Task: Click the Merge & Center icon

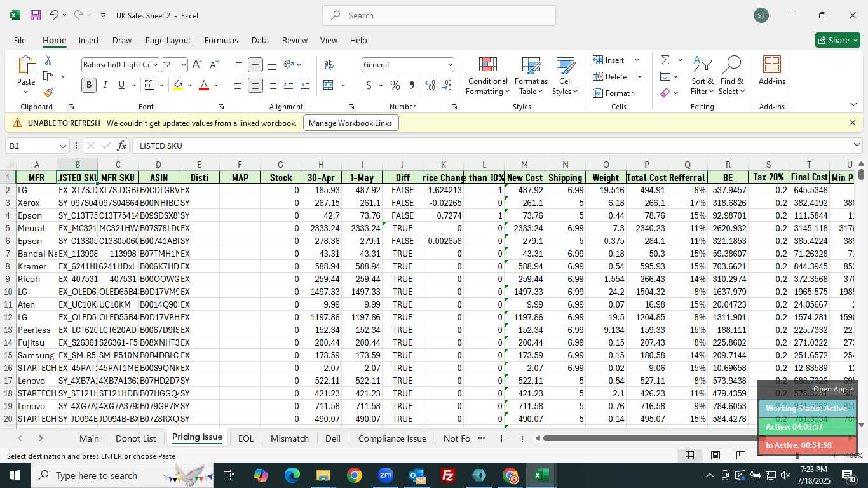Action: click(329, 85)
